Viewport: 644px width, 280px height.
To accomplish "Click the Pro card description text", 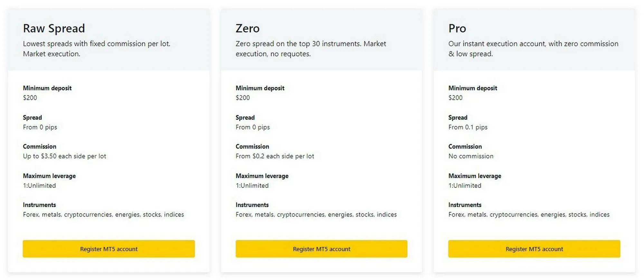I will coord(533,49).
